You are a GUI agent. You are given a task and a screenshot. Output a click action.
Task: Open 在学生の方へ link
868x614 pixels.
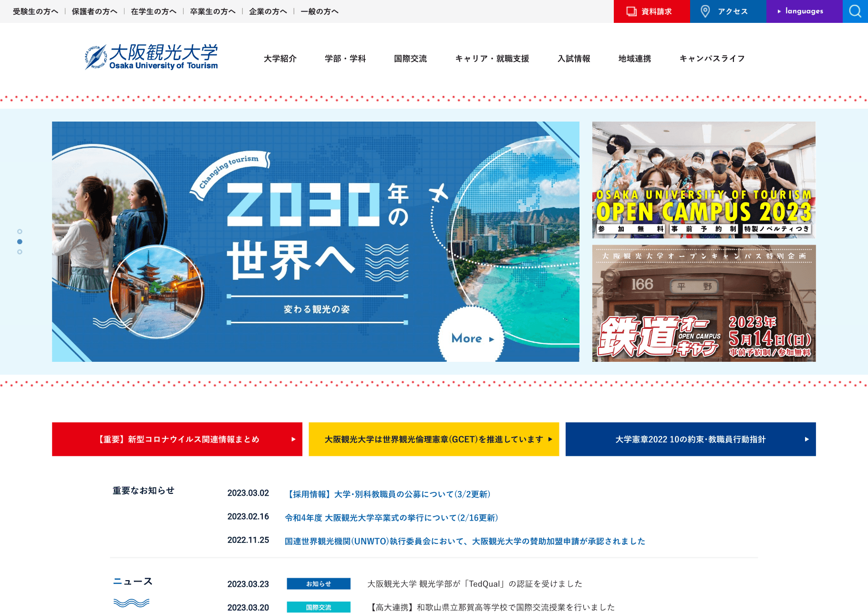pos(154,11)
